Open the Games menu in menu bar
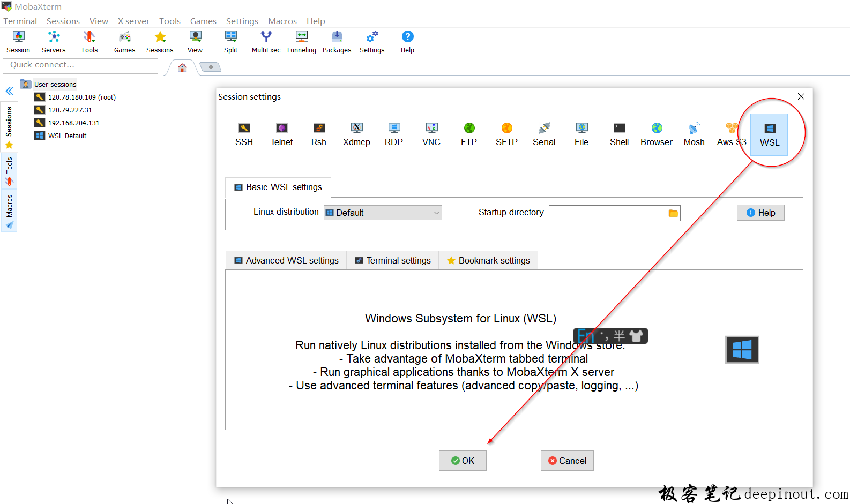This screenshot has height=504, width=850. (203, 21)
